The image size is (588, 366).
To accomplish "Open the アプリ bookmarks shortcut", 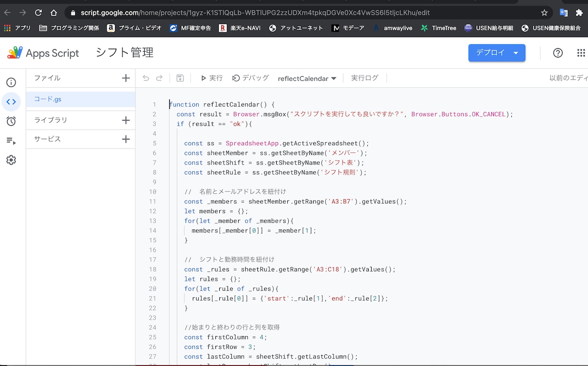I will click(17, 28).
